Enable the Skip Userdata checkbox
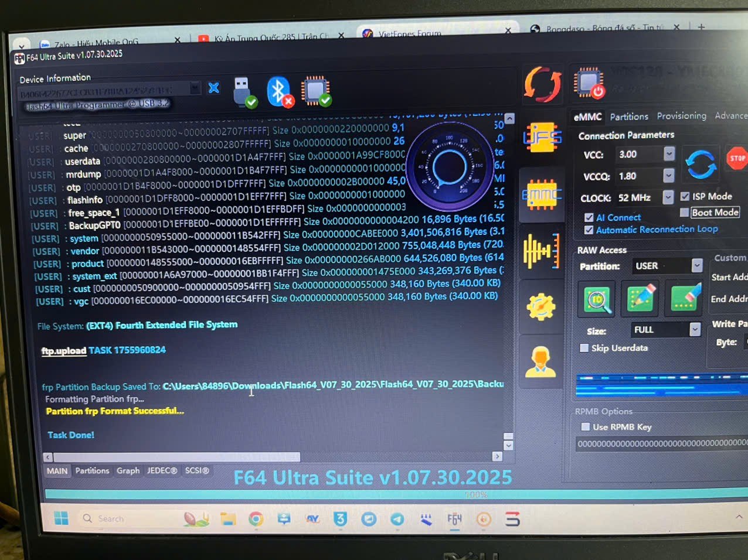The height and width of the screenshot is (560, 748). (x=584, y=348)
